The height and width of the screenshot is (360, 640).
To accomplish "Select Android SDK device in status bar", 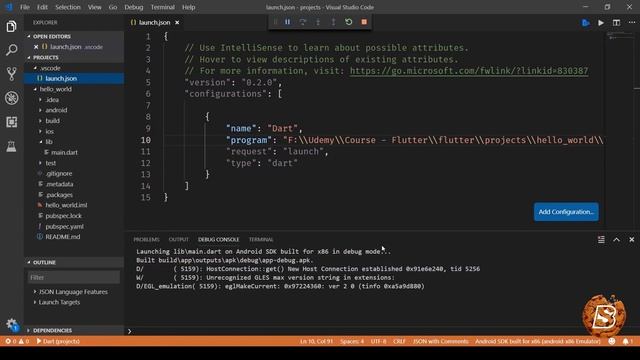I will (x=538, y=341).
